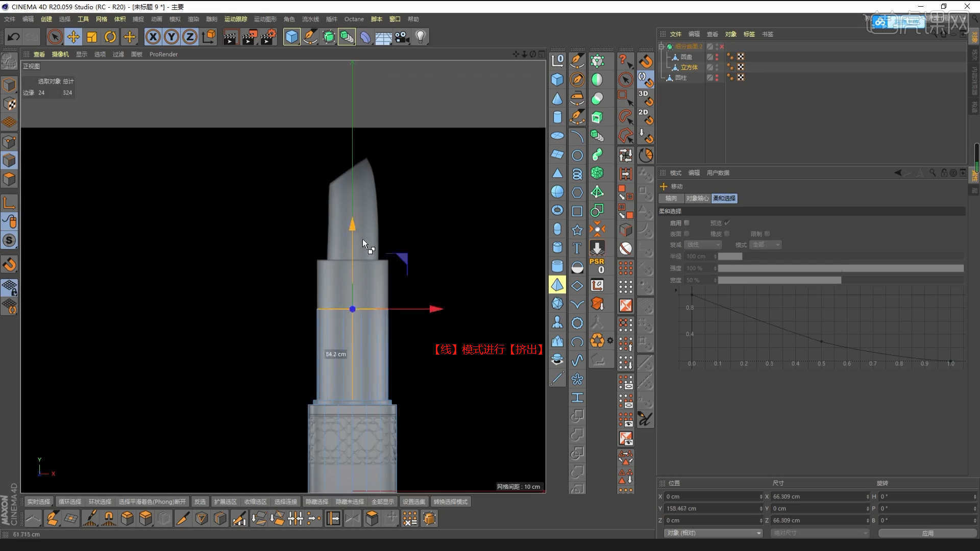This screenshot has width=980, height=551.
Task: Click the question mark help tool icon
Action: point(625,61)
